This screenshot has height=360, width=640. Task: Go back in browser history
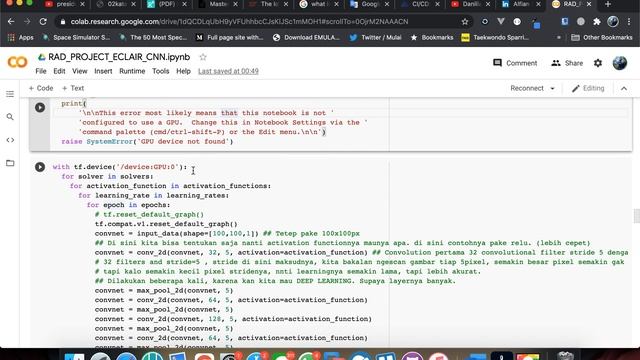[x=11, y=22]
